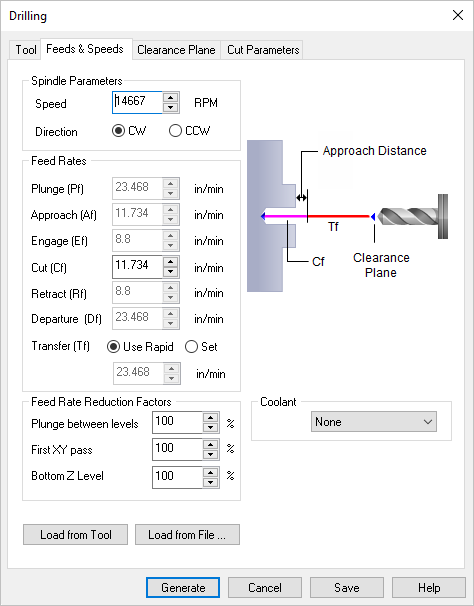Choose Use Rapid for Transfer feed

140,347
